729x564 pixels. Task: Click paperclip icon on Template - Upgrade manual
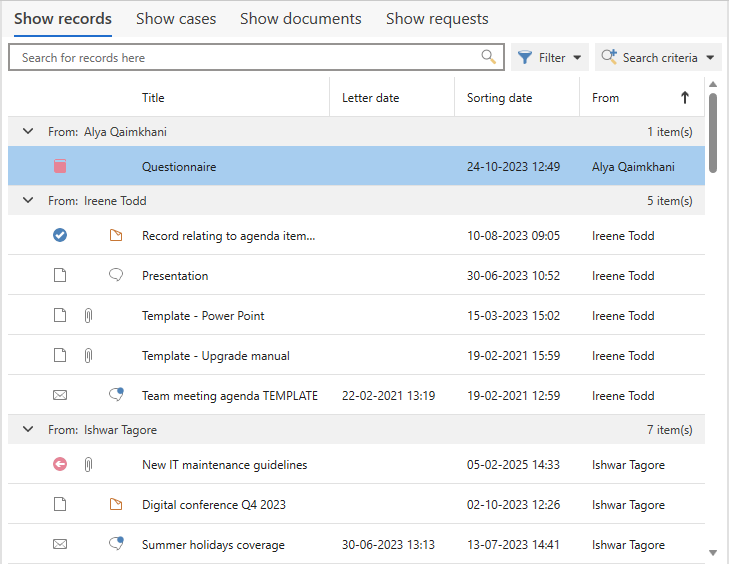[88, 356]
